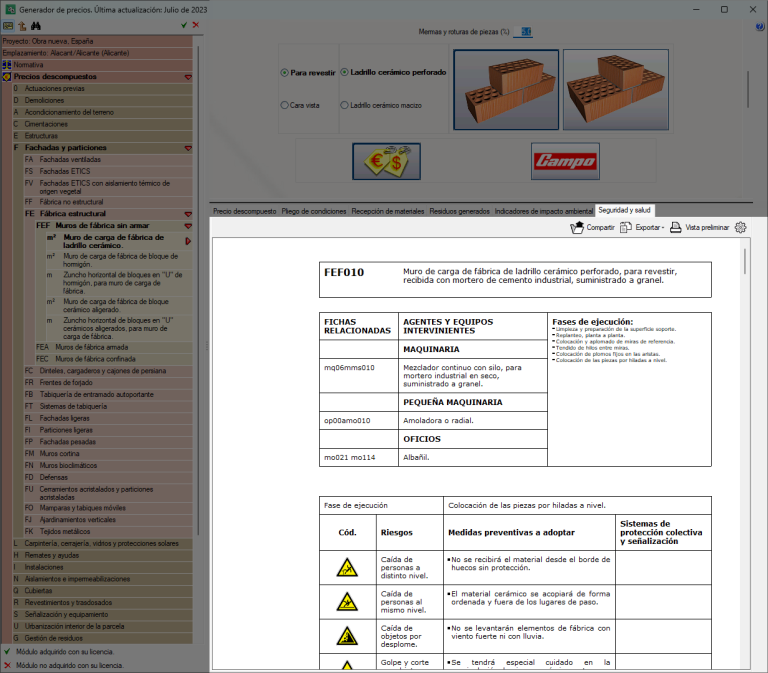Click the euro dollar price tags button
Viewport: 768px width, 673px height.
(386, 161)
